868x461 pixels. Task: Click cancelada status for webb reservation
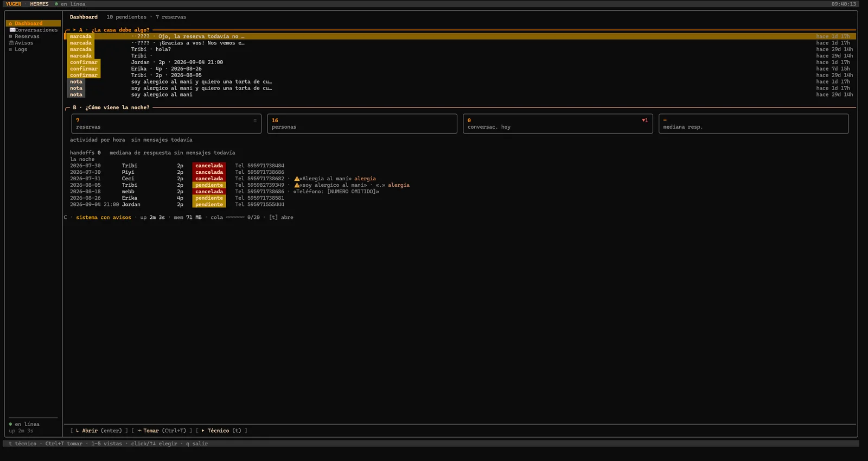click(209, 192)
